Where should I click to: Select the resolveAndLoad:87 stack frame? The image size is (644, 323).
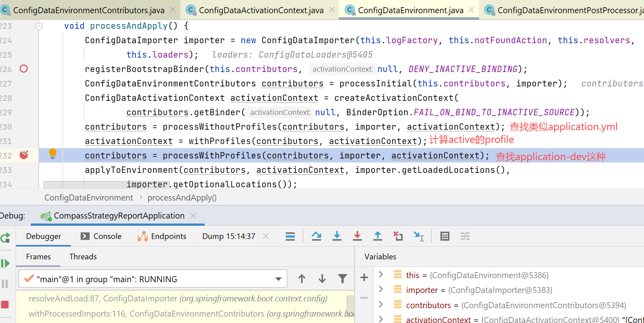[178, 299]
